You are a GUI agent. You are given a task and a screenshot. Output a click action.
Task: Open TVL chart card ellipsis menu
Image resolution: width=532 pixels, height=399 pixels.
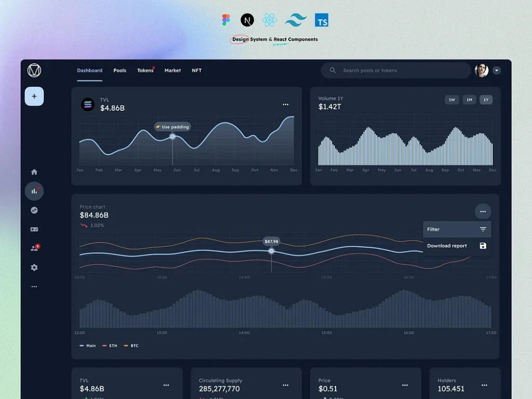pyautogui.click(x=286, y=104)
